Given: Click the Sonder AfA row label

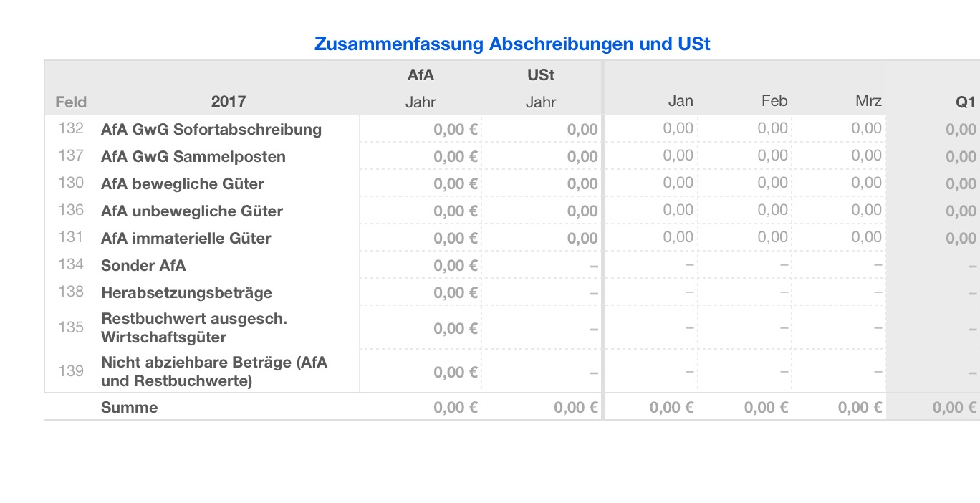Looking at the screenshot, I should [143, 266].
